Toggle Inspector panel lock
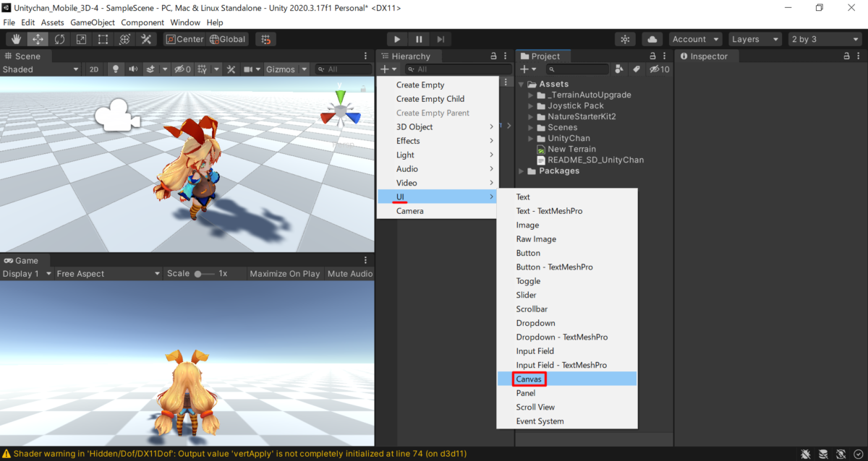The image size is (868, 461). click(x=847, y=56)
